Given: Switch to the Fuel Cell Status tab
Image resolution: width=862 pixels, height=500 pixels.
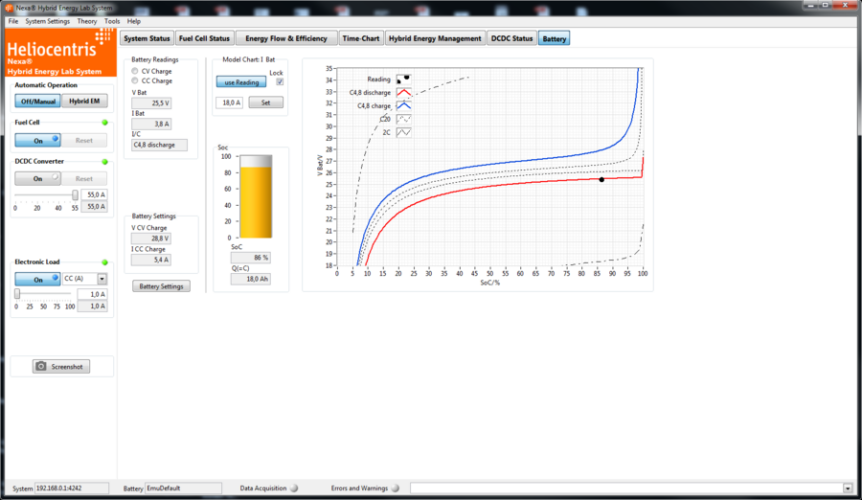Looking at the screenshot, I should 205,39.
